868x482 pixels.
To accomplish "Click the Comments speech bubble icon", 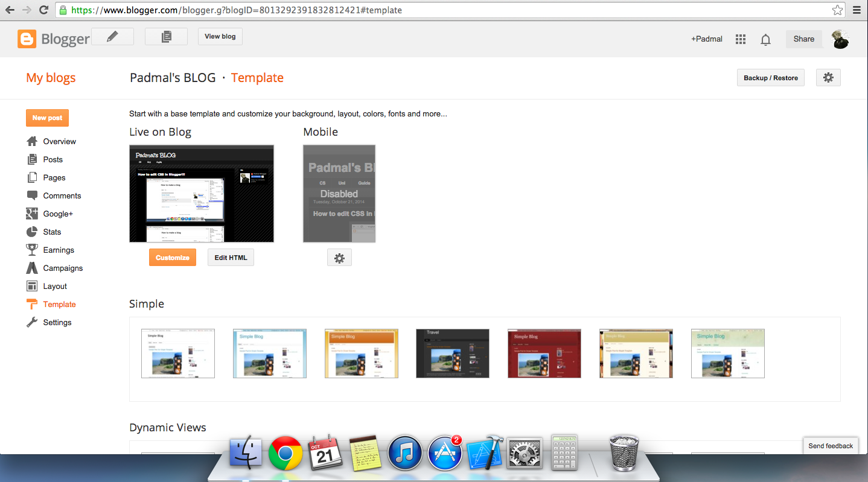I will click(x=32, y=195).
